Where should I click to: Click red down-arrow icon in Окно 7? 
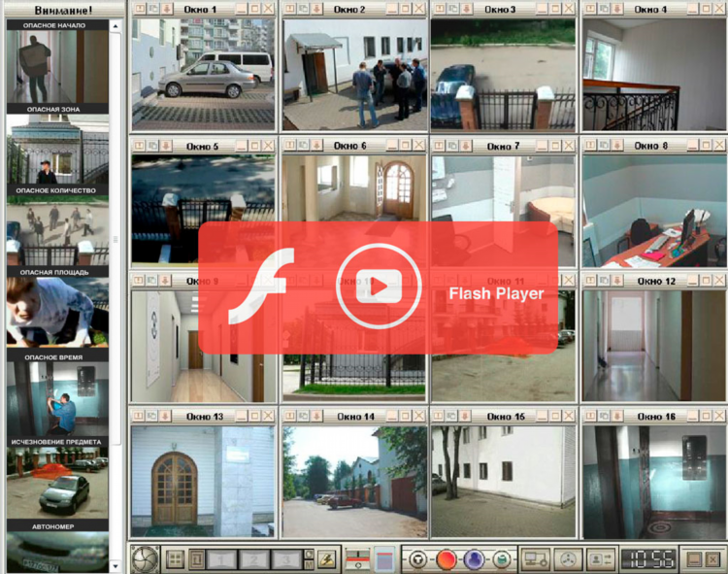[x=467, y=146]
